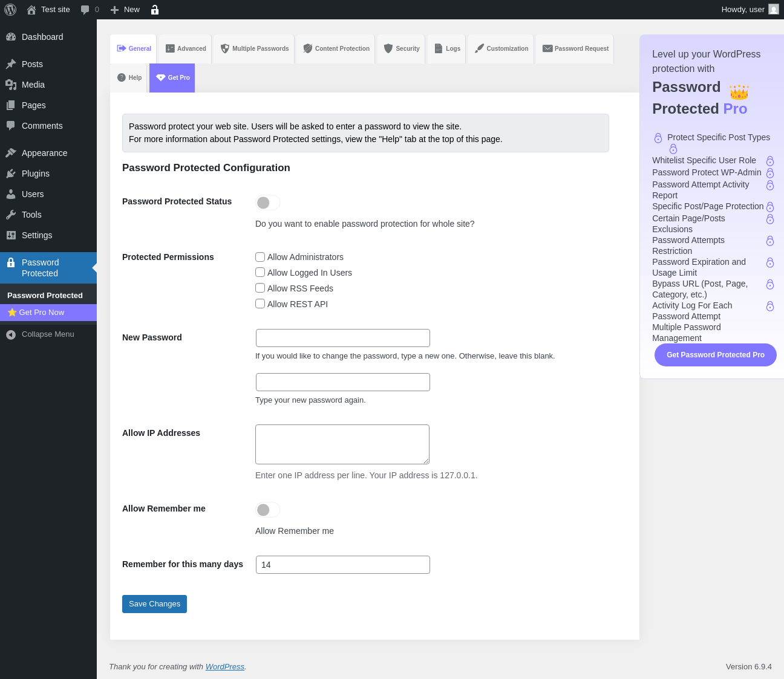
Task: Click the Get Password Protected Pro button
Action: click(x=716, y=355)
